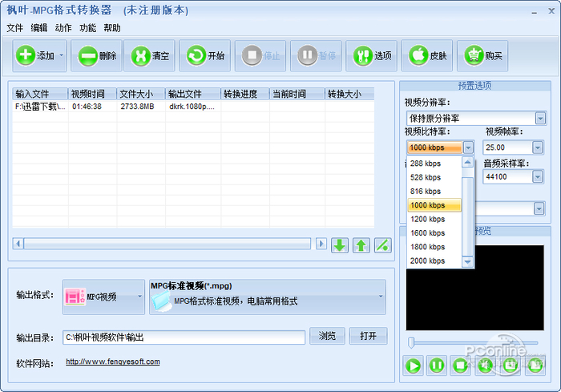Click the 购买 (Buy) cart button
The image size is (561, 392).
click(482, 55)
